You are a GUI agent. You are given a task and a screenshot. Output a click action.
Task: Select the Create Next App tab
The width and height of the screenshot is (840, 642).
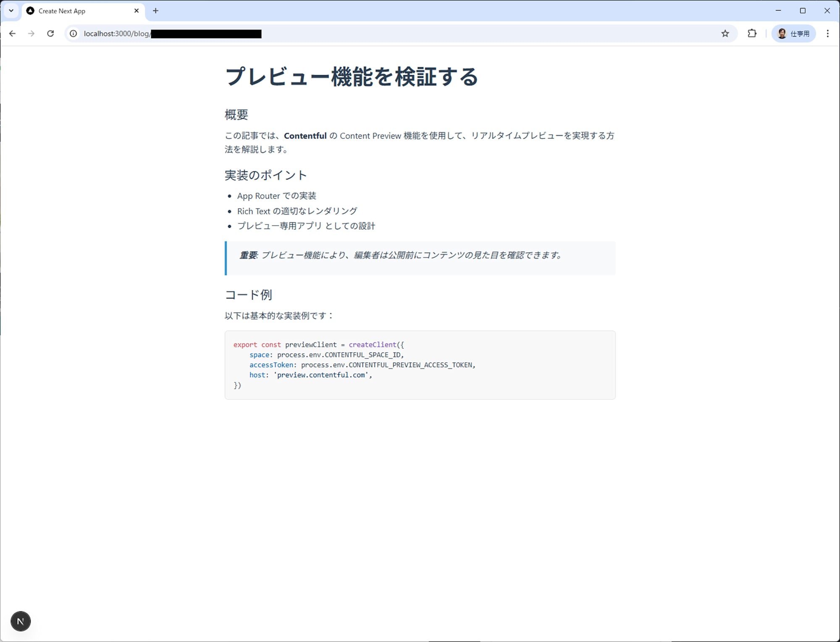[83, 11]
